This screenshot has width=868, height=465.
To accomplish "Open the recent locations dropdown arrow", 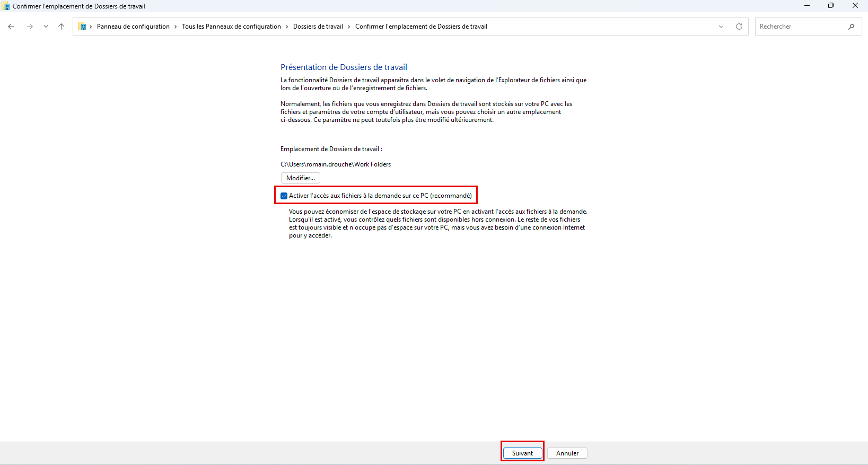I will (46, 27).
